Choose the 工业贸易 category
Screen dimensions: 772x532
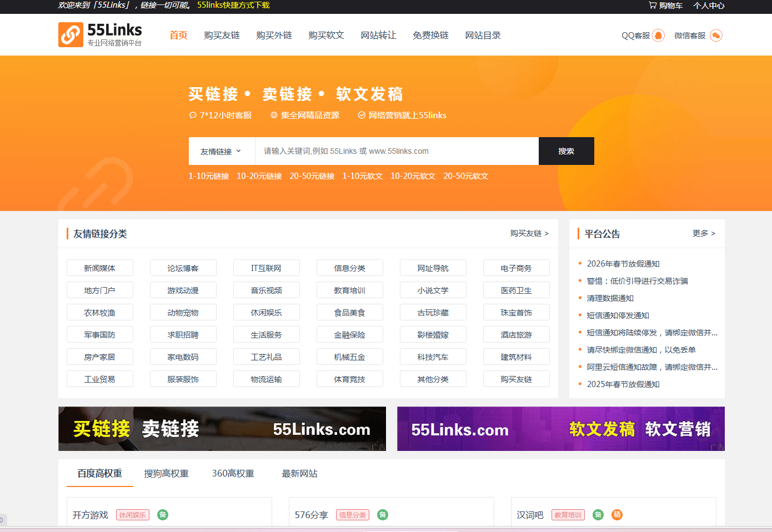click(100, 379)
